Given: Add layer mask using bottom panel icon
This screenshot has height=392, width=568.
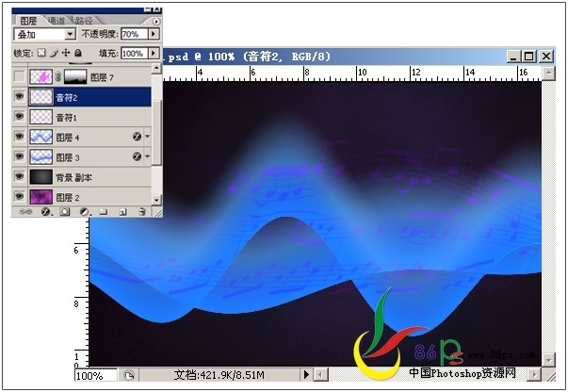Looking at the screenshot, I should (65, 212).
